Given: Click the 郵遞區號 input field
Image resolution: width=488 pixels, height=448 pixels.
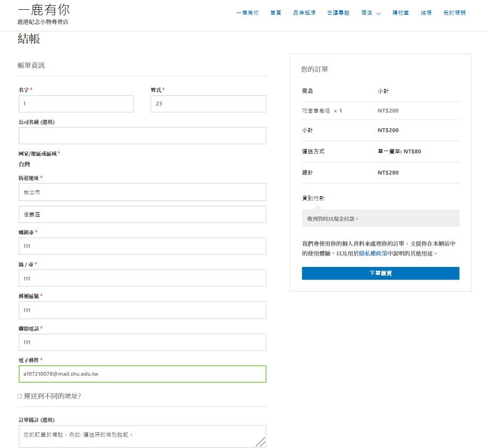Looking at the screenshot, I should click(142, 310).
